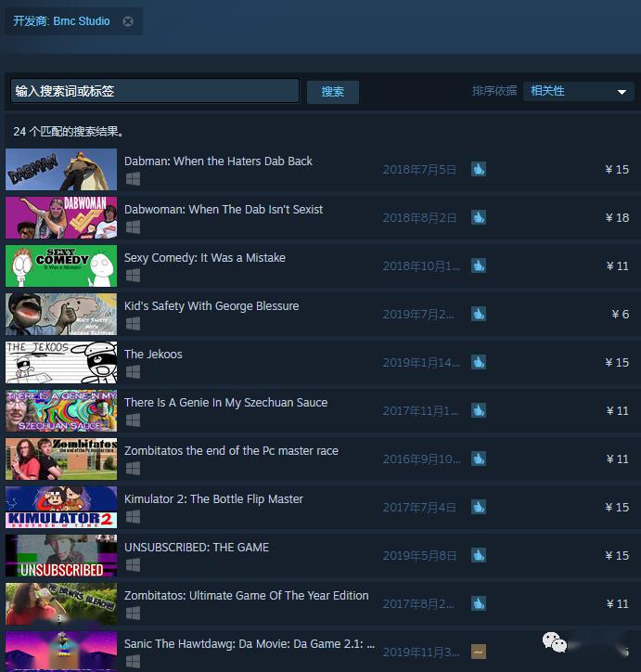Click the Windows icon under The Jekoos
The image size is (641, 672).
point(133,371)
